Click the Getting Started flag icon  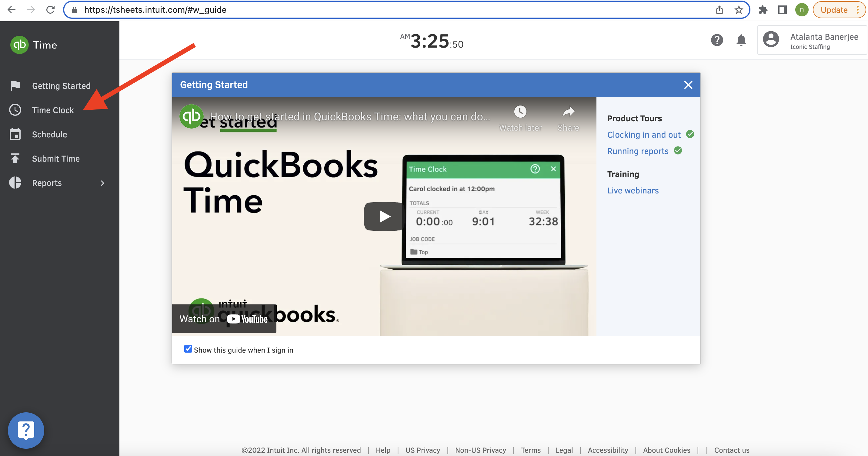[15, 85]
